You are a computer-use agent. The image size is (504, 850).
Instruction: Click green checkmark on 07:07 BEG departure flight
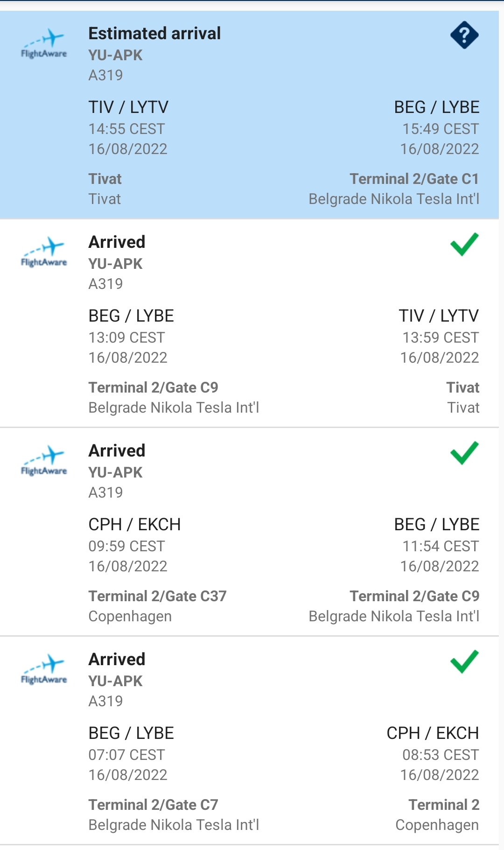coord(464,661)
